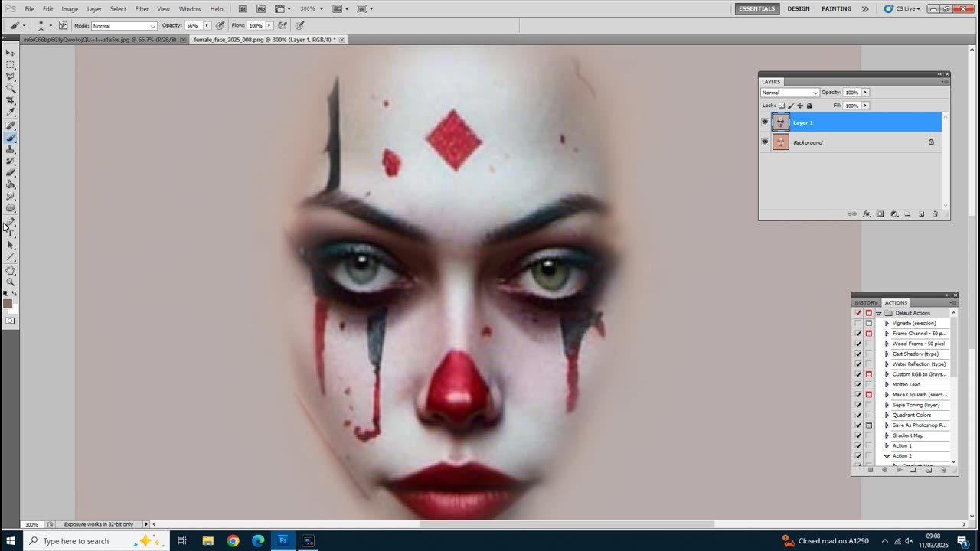
Task: Select the Hand tool
Action: [11, 270]
